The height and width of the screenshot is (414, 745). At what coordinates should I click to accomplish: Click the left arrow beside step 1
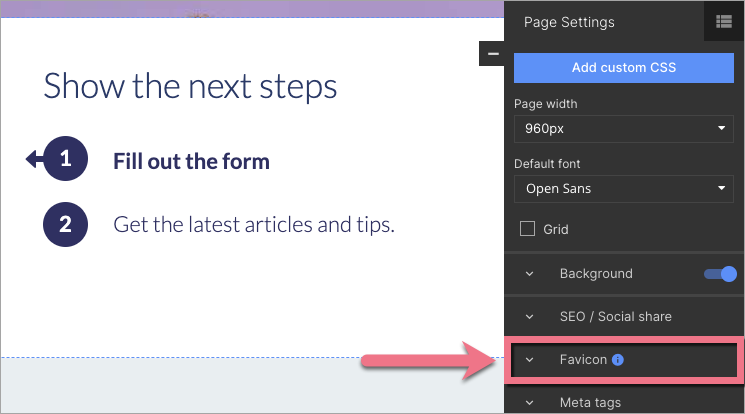[x=33, y=159]
